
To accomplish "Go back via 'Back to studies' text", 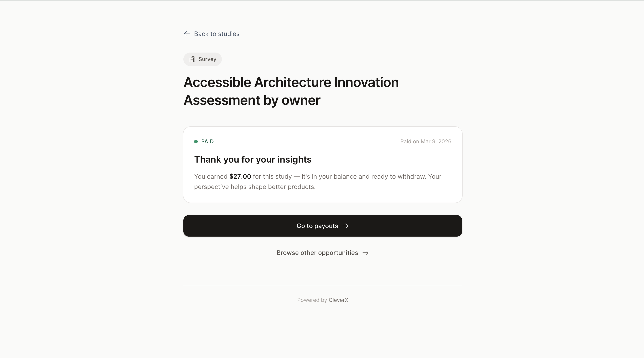I will (216, 34).
